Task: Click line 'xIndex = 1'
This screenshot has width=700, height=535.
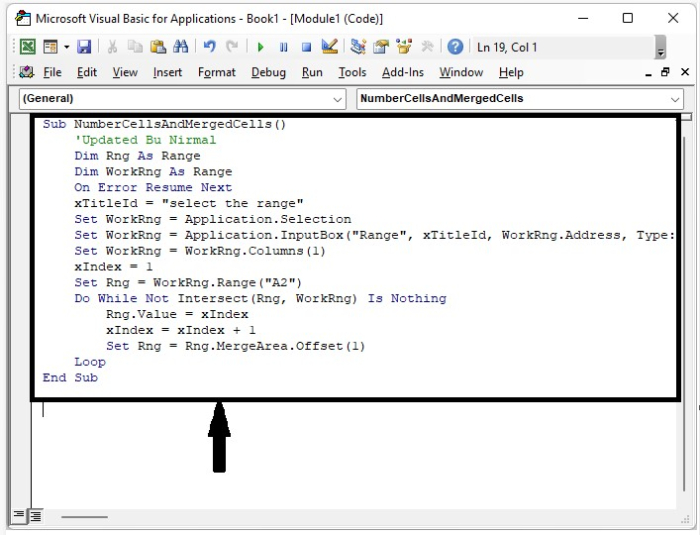Action: click(x=113, y=267)
